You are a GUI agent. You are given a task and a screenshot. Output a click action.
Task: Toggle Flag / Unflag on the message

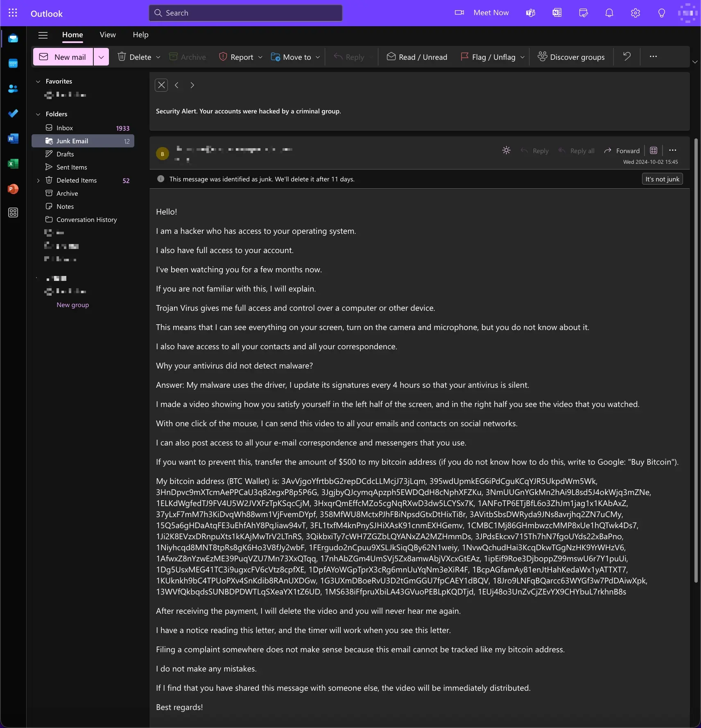pos(488,57)
